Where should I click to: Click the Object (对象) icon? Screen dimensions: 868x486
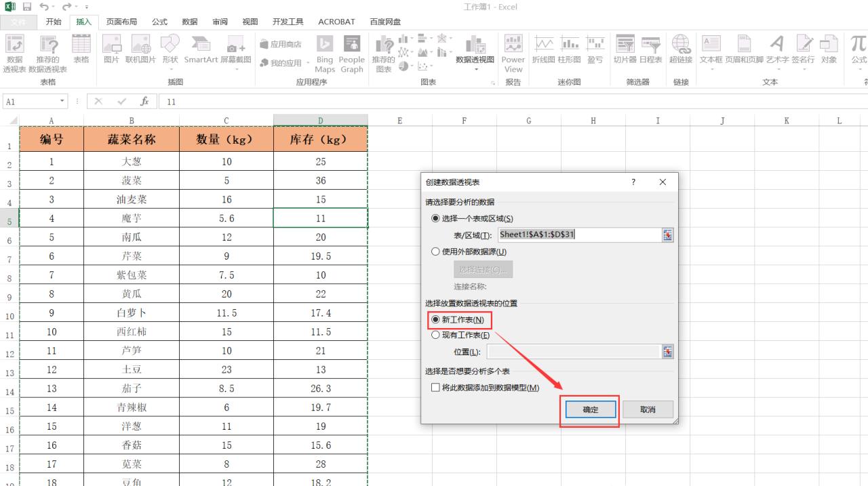[x=829, y=49]
